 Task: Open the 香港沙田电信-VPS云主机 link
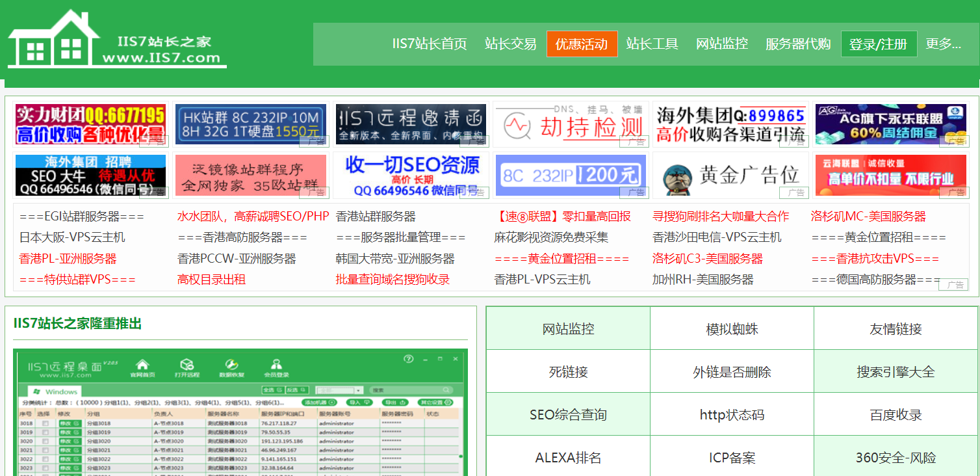pos(717,237)
